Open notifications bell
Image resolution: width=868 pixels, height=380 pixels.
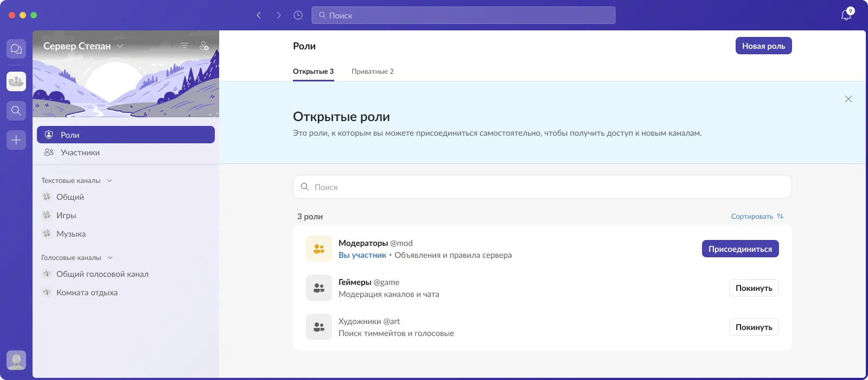pos(846,15)
